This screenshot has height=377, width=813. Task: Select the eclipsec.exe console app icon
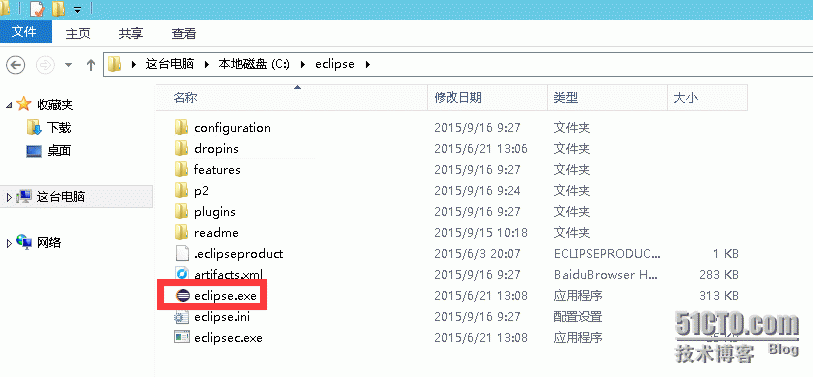(181, 338)
